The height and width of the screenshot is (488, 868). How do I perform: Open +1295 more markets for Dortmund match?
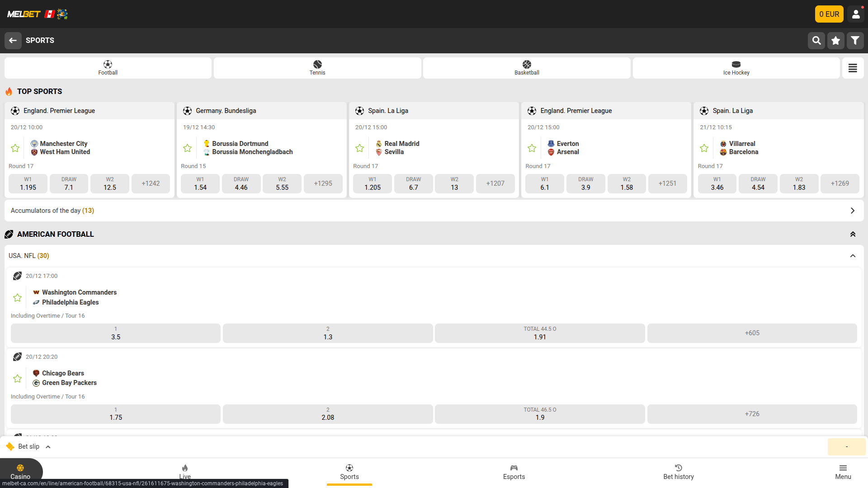[x=323, y=183]
